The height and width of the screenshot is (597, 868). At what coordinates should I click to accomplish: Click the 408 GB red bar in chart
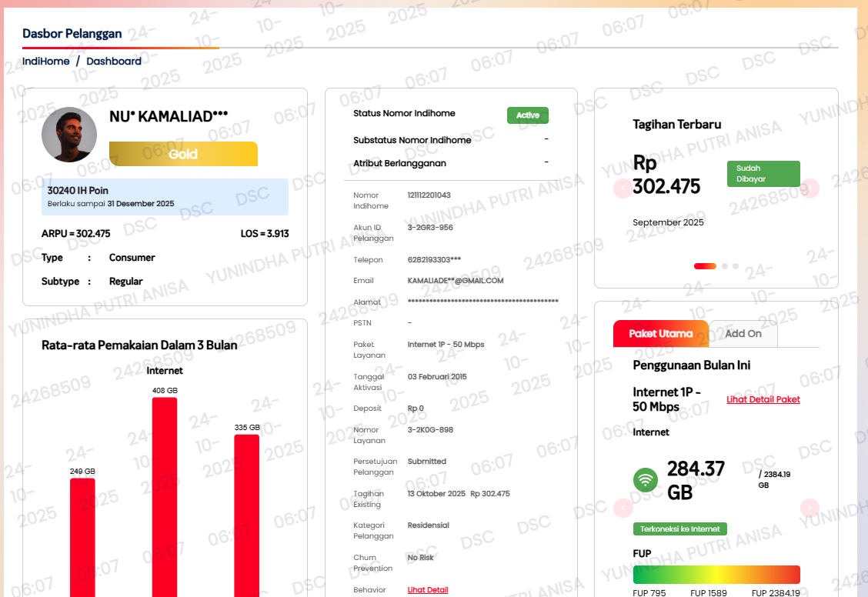(x=165, y=497)
